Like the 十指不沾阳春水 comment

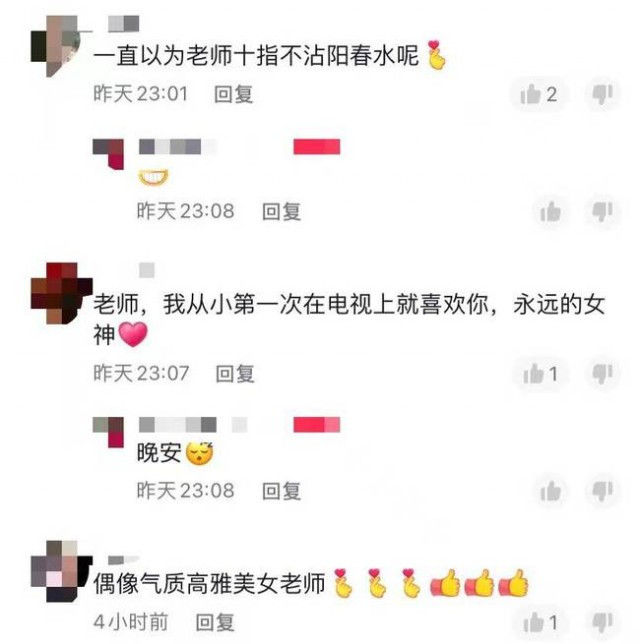tap(539, 94)
